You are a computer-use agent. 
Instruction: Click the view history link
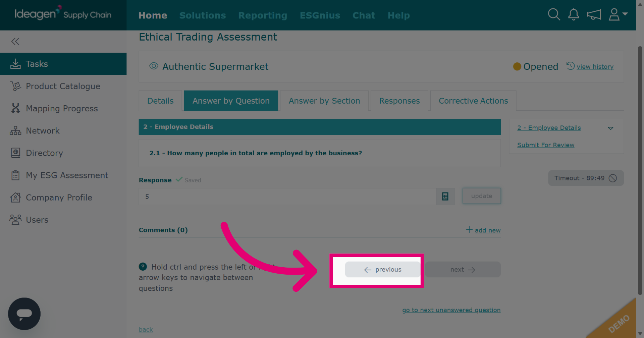tap(595, 66)
